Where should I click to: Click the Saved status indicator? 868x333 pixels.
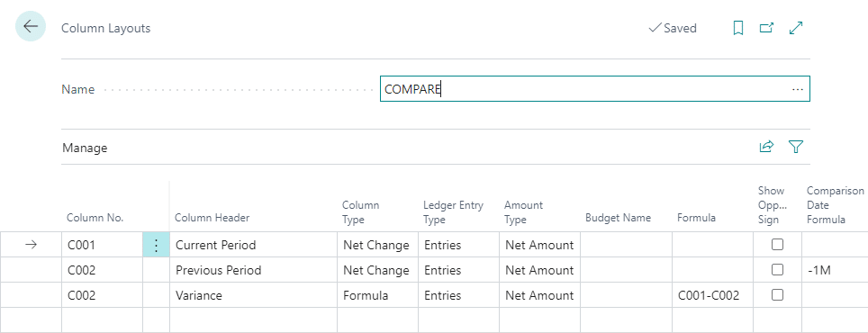[673, 28]
